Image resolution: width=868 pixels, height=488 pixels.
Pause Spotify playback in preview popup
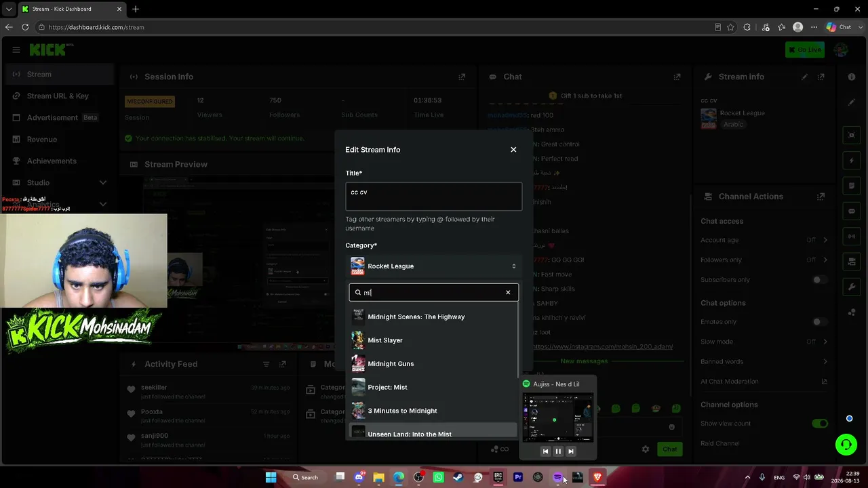tap(558, 451)
